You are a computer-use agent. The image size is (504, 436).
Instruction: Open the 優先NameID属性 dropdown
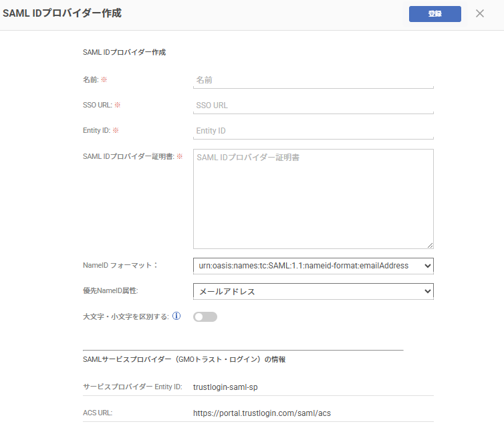313,291
